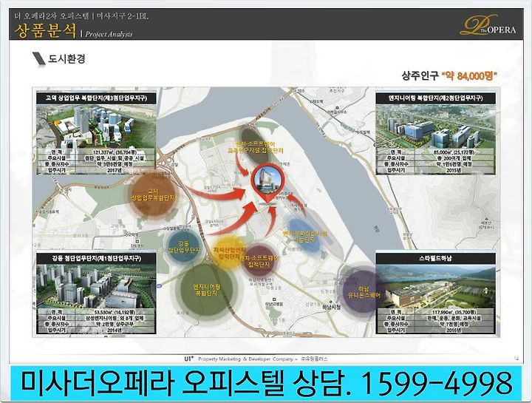Viewport: 532px width, 403px height.
Task: Click the 약 84,000명 population figure
Action: [469, 75]
